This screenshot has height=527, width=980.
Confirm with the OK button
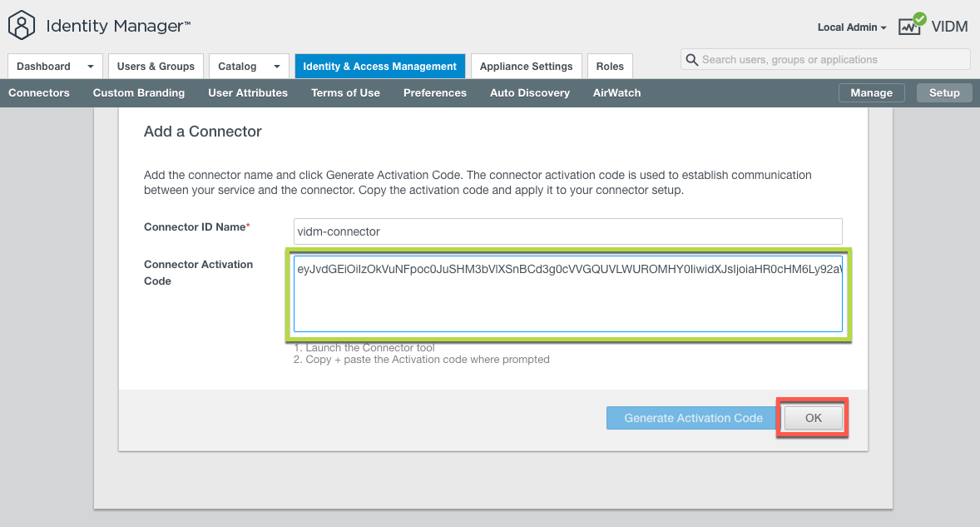pyautogui.click(x=813, y=418)
